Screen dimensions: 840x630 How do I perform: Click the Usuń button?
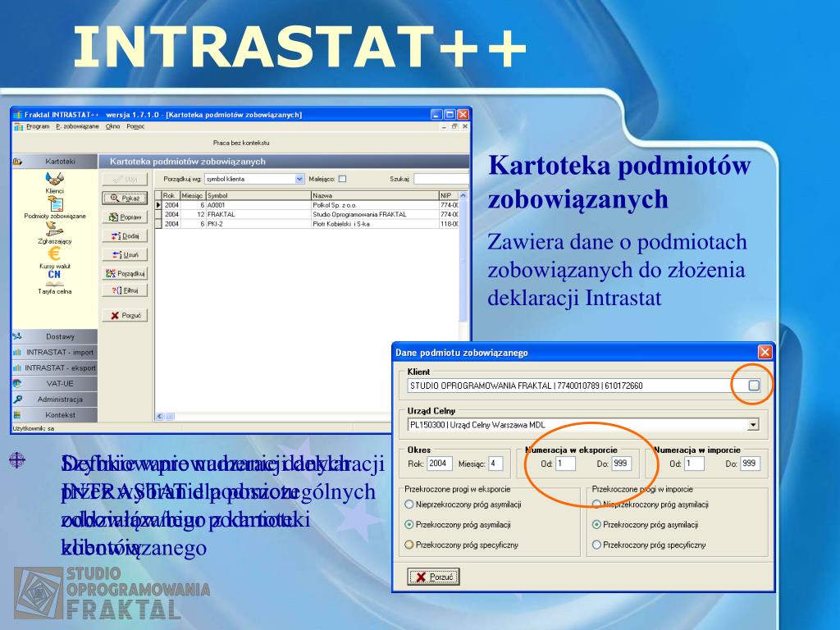point(125,254)
